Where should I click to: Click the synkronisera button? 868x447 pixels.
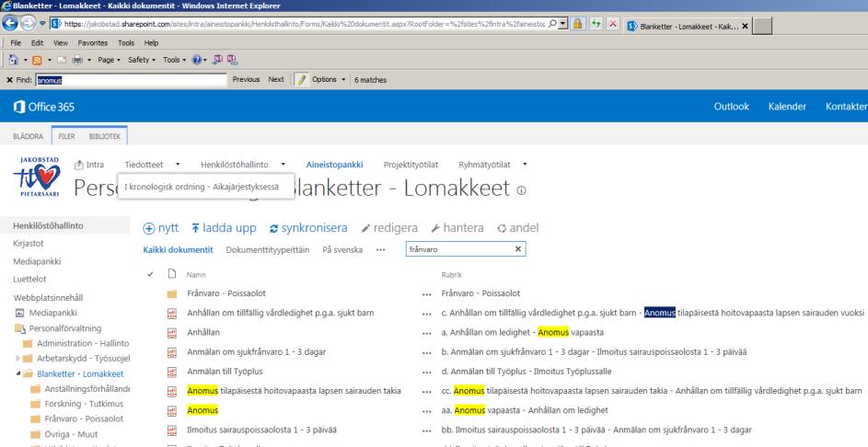[308, 228]
